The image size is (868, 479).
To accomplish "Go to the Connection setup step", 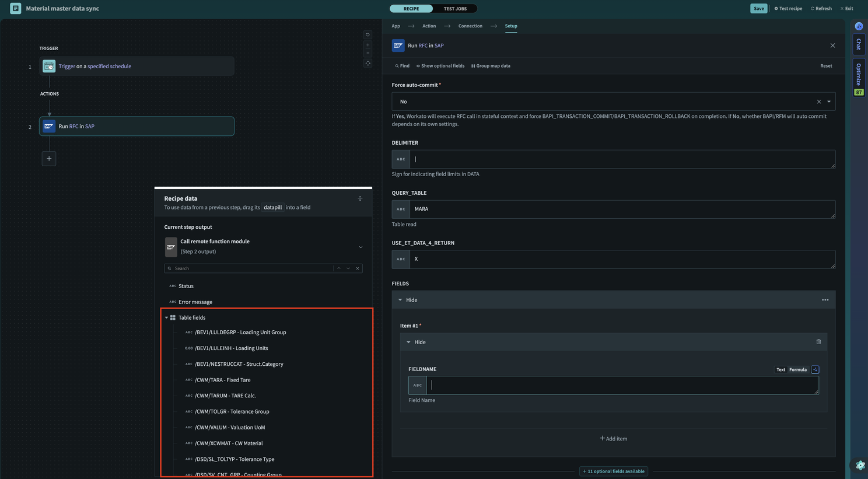I will click(470, 26).
